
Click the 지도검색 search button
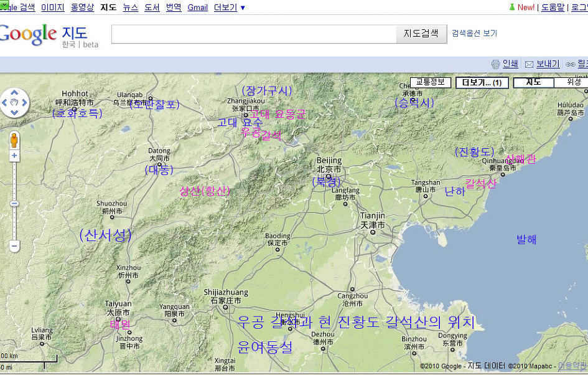tap(421, 34)
